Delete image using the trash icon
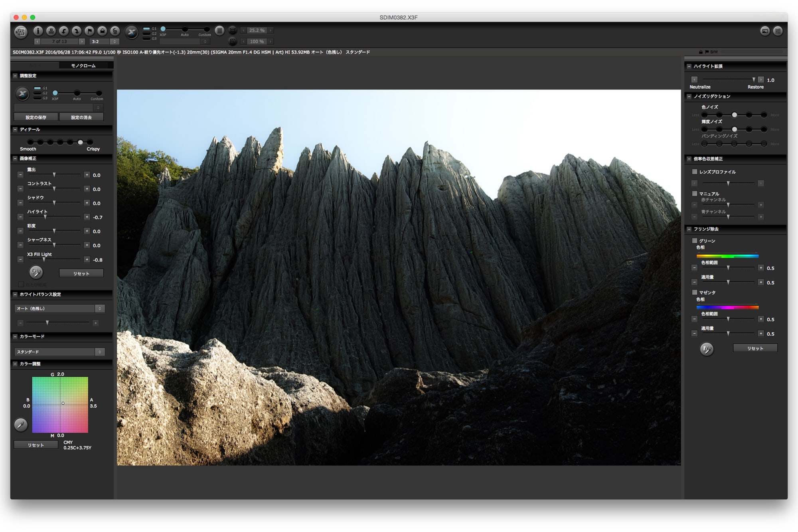798x532 pixels. [115, 31]
